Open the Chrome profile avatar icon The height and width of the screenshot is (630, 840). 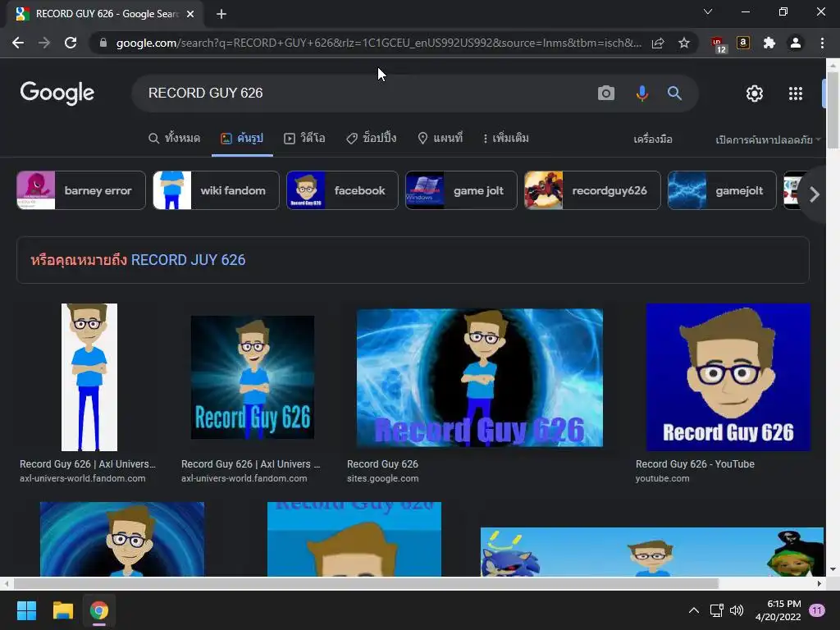796,43
